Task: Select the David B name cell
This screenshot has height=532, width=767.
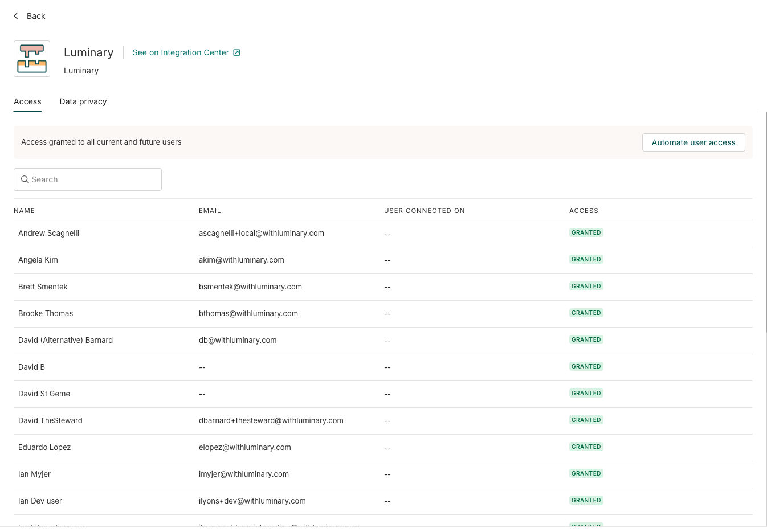Action: tap(31, 367)
